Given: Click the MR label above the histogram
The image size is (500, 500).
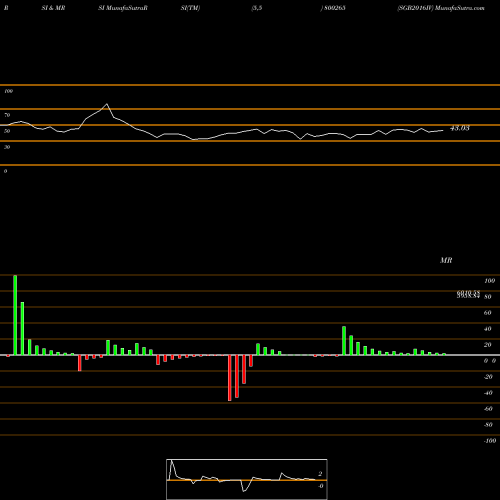Looking at the screenshot, I should click(x=446, y=260).
